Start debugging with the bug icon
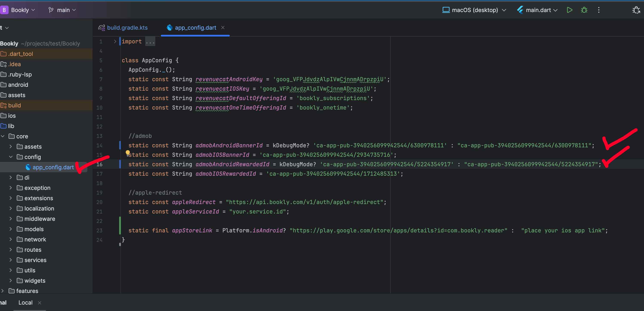The image size is (644, 311). (584, 10)
